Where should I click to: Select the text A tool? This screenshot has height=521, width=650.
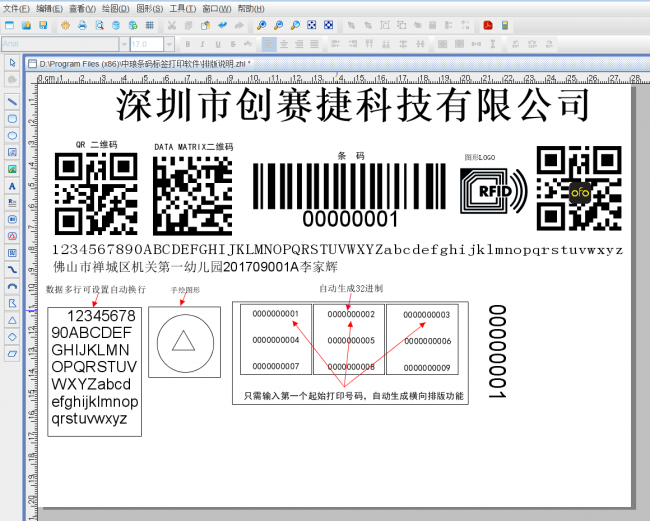pyautogui.click(x=12, y=186)
